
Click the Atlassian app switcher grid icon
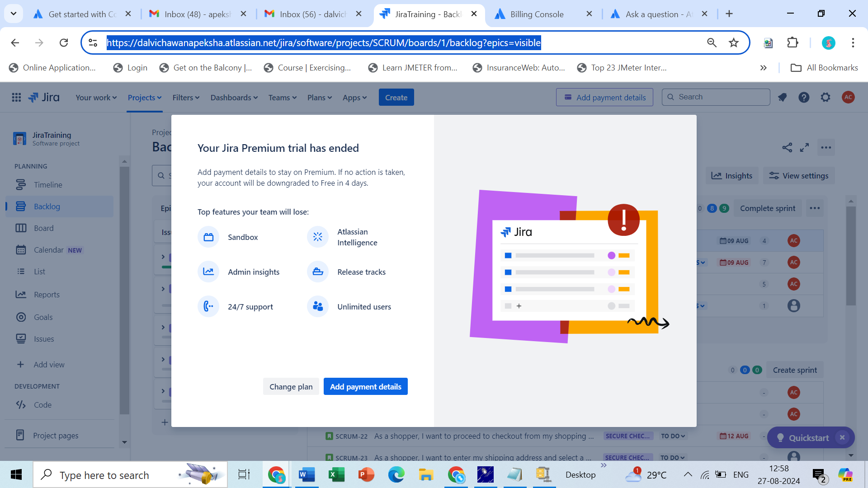tap(16, 97)
